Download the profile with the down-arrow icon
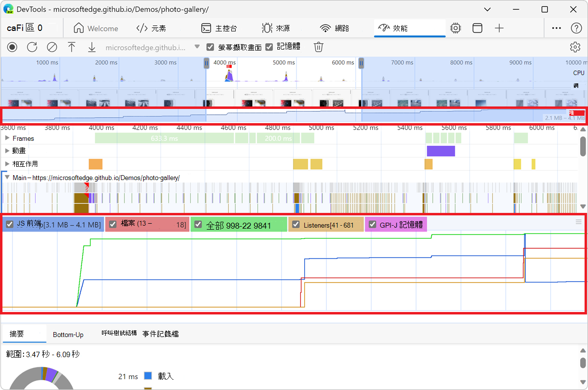 [x=92, y=47]
